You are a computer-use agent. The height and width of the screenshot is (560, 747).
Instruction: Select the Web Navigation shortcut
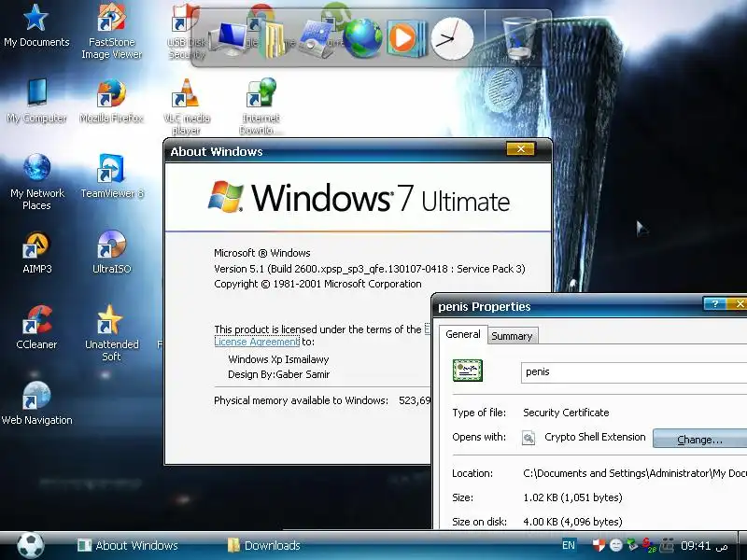[x=36, y=404]
